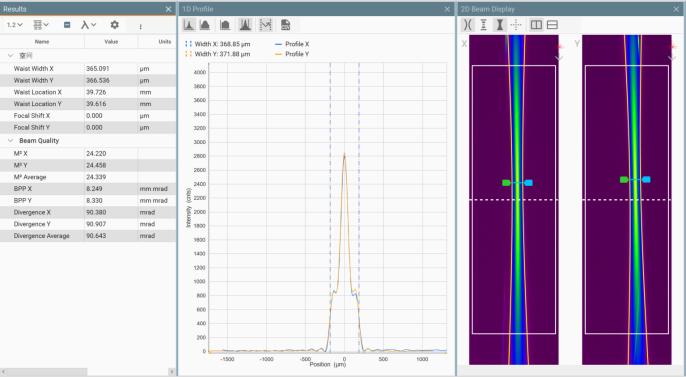Toggle the beam caustic fit curve icon
This screenshot has height=377, width=686.
(x=468, y=25)
